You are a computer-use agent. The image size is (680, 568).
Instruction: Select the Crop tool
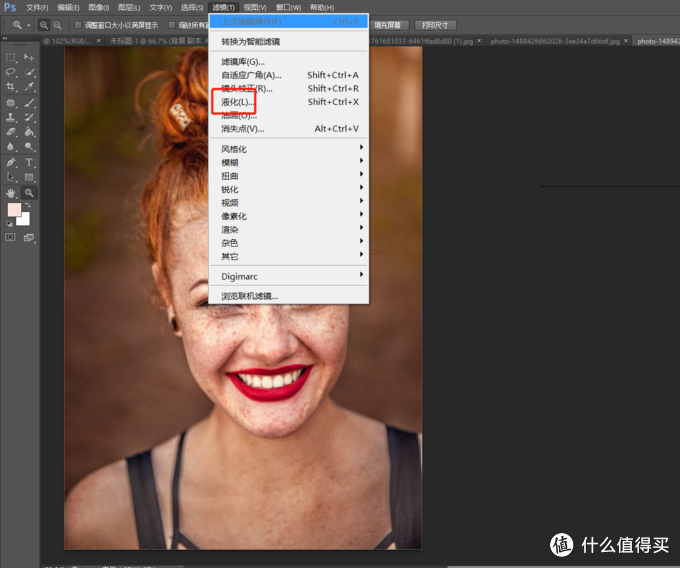pos(11,86)
